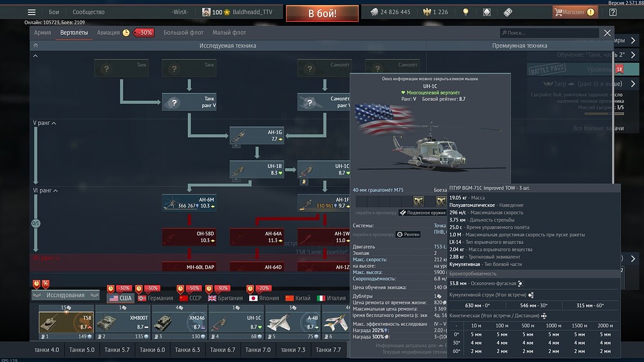Collapse the V ранг section
The image size is (644, 362).
coord(44,123)
